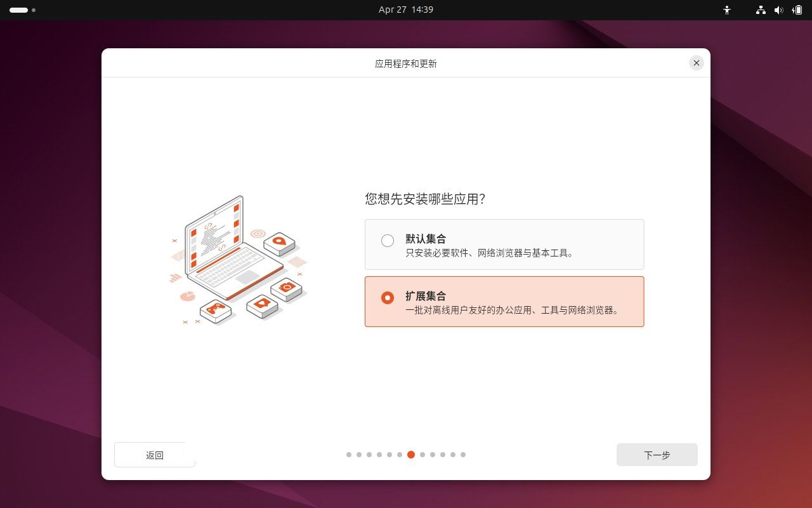Image resolution: width=812 pixels, height=508 pixels.
Task: Click the network status icon
Action: 760,10
